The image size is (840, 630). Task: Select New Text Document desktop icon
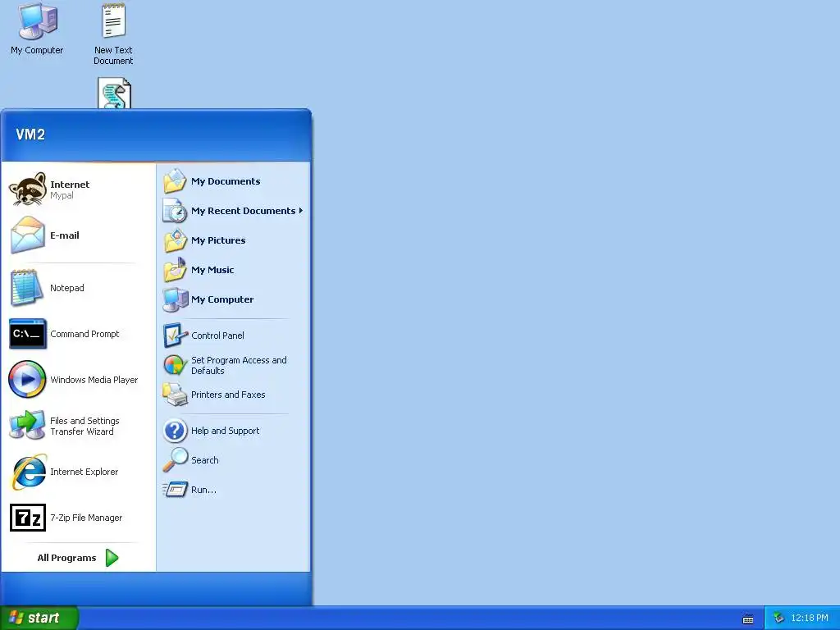pos(113,21)
